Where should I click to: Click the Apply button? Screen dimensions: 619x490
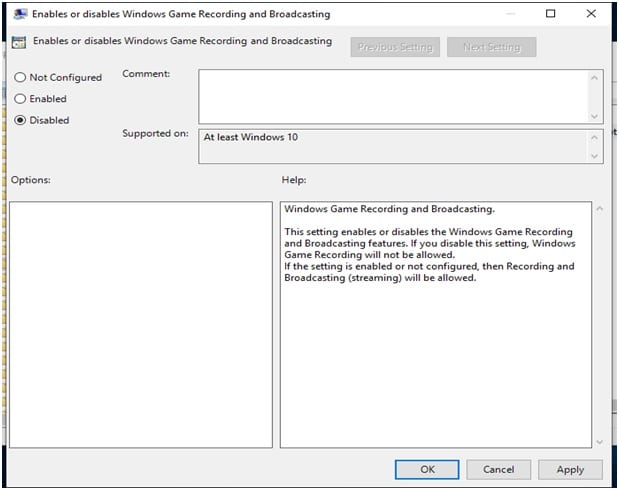click(570, 469)
